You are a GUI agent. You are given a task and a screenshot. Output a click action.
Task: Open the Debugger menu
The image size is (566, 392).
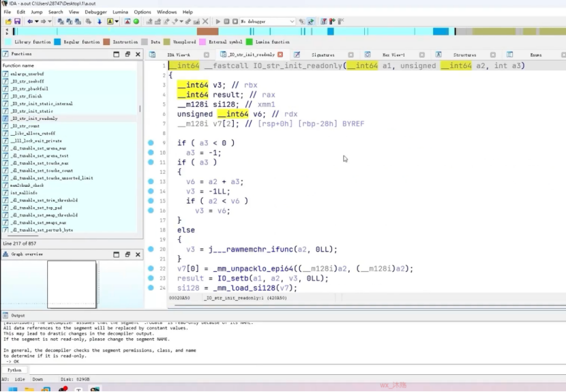(95, 12)
